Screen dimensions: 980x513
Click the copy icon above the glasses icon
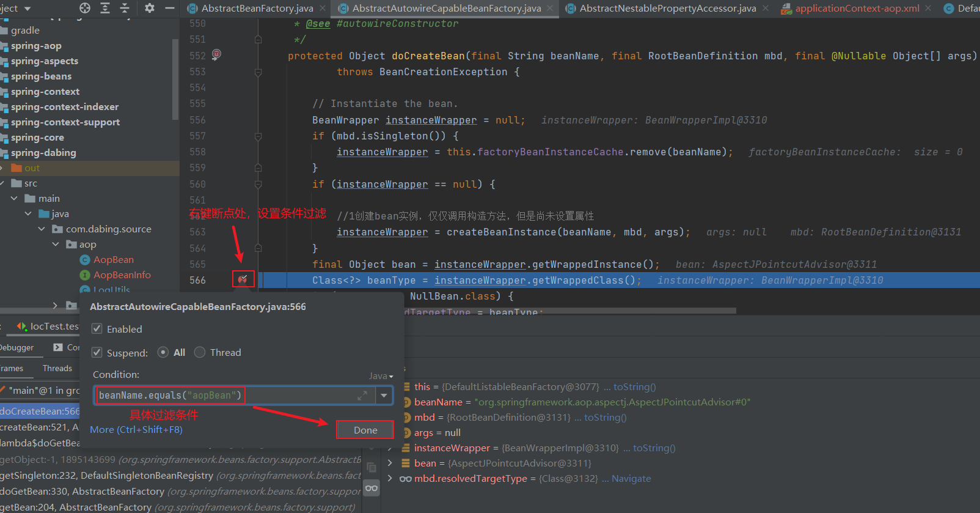point(371,467)
